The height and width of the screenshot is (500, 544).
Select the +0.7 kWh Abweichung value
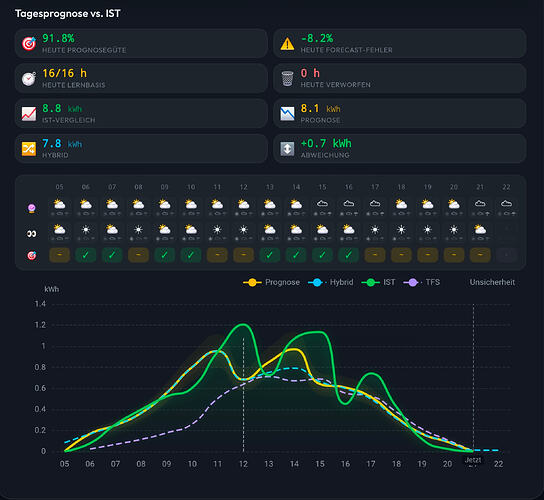coord(326,144)
